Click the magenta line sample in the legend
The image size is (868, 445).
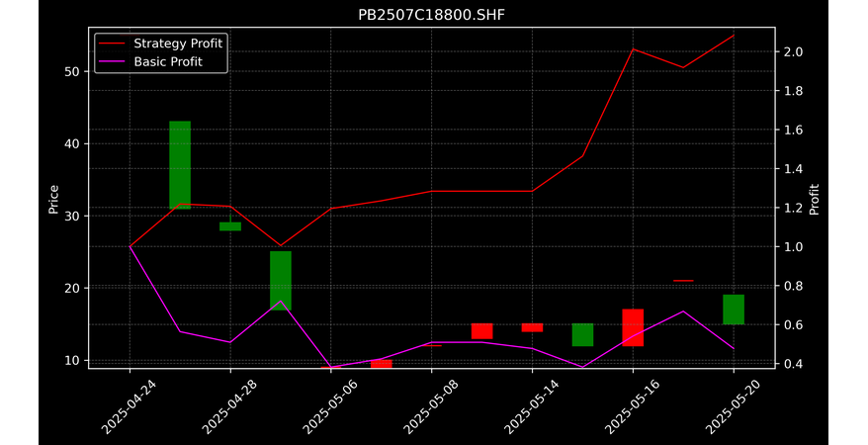110,62
